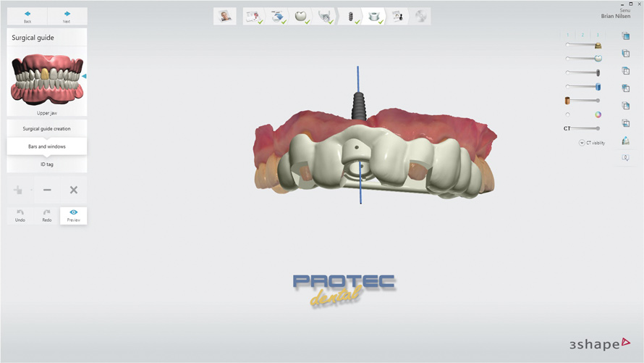The image size is (644, 363).
Task: Click the Undo arrow icon
Action: (x=20, y=213)
